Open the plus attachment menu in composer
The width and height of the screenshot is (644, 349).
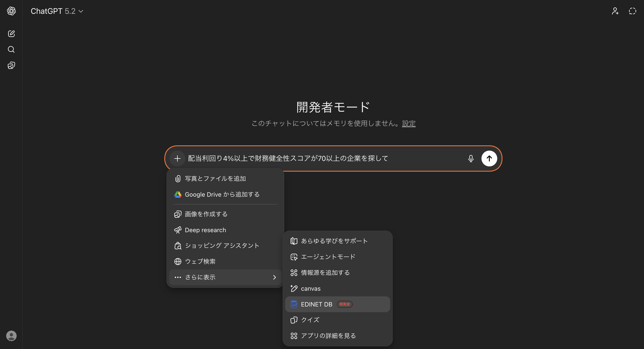pyautogui.click(x=177, y=158)
